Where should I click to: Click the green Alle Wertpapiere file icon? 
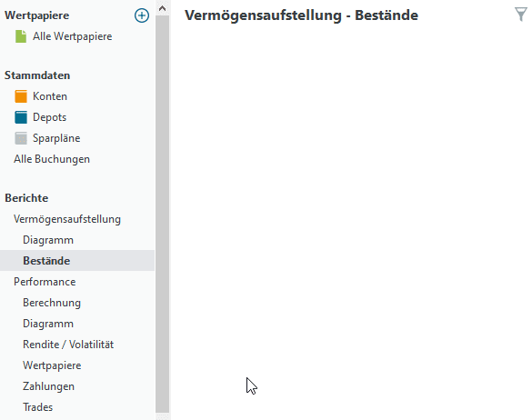(x=21, y=36)
